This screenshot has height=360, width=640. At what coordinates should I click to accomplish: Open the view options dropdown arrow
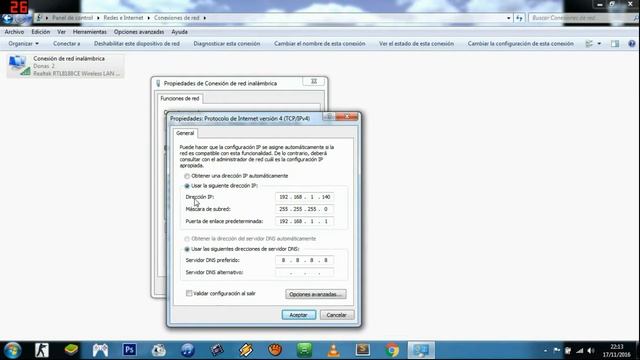click(x=599, y=44)
